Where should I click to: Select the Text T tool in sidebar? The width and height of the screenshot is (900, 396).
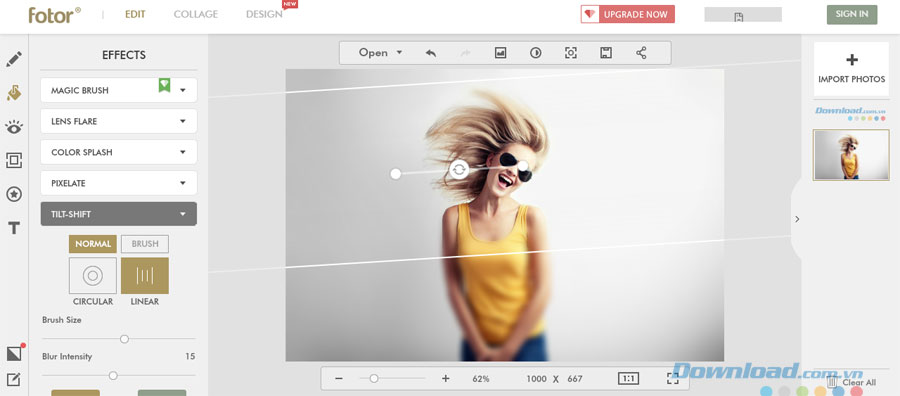point(14,228)
